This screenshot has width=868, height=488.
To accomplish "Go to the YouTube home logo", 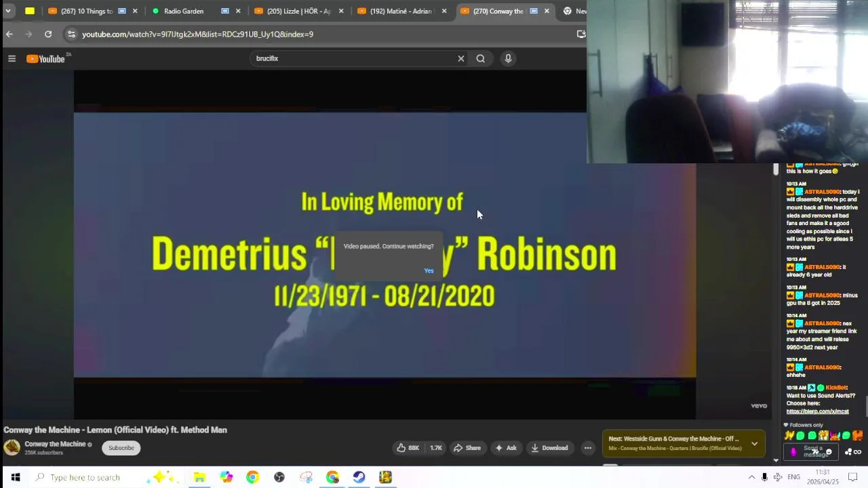I will pos(45,59).
